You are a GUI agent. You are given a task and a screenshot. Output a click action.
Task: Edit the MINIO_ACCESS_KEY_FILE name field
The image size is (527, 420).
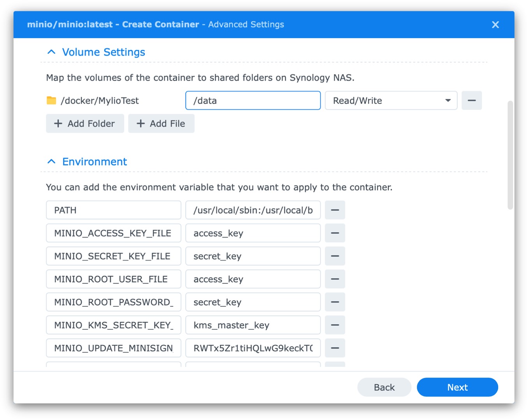(x=114, y=233)
